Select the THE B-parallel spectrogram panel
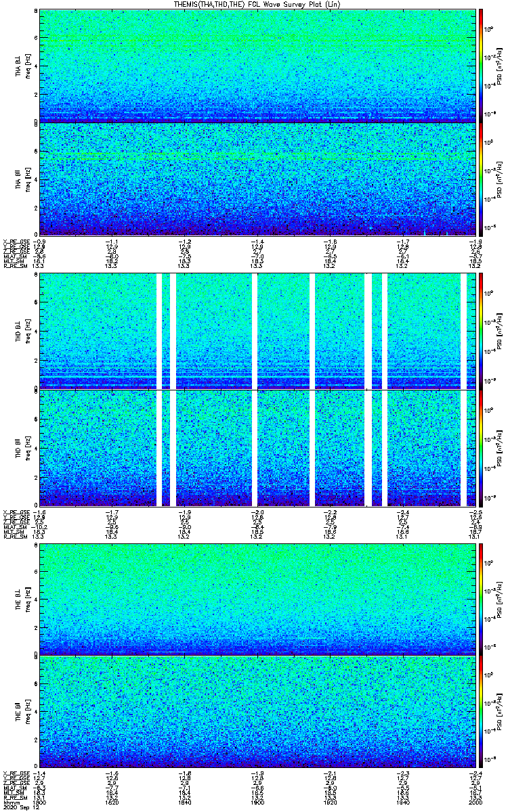 (257, 711)
